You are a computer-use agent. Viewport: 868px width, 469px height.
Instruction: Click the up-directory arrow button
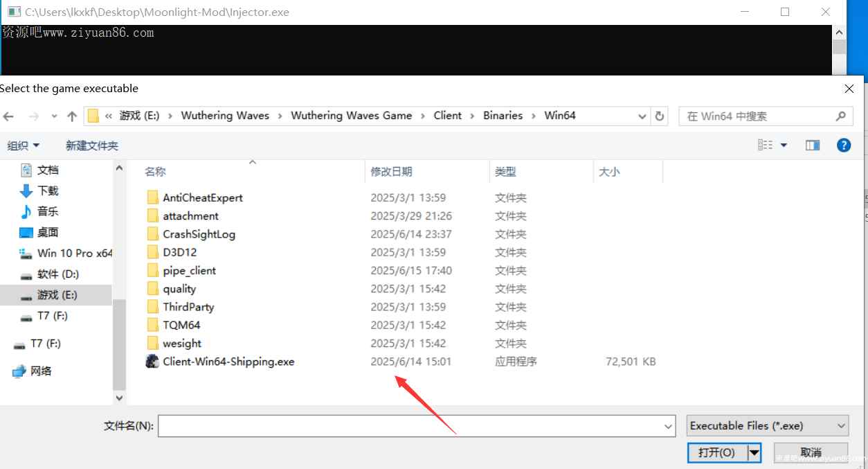click(x=72, y=116)
